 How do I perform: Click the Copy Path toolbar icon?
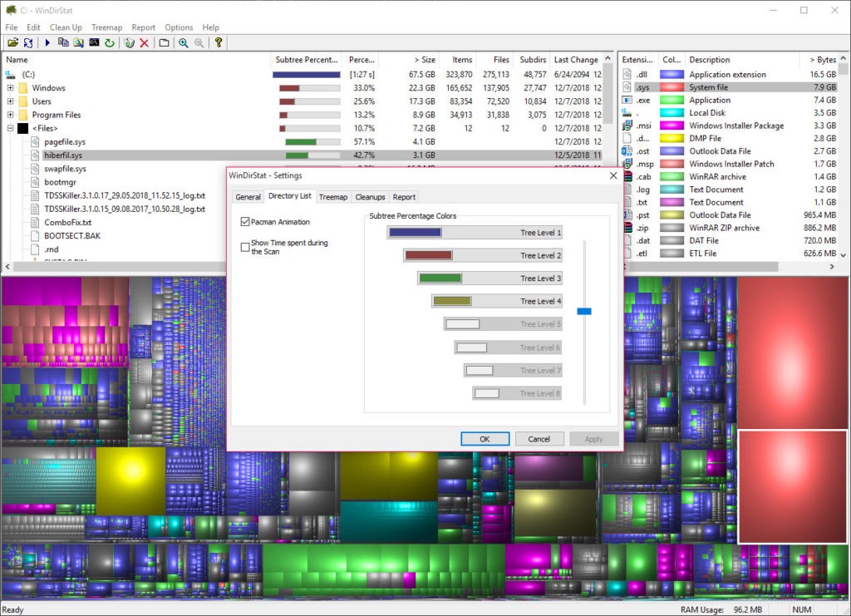pos(63,42)
